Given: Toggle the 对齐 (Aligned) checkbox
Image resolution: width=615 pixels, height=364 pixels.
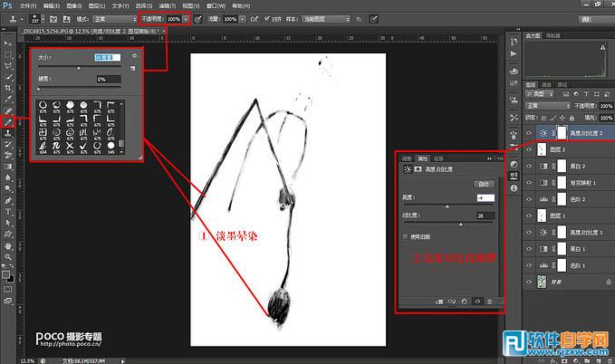Looking at the screenshot, I should tap(266, 18).
